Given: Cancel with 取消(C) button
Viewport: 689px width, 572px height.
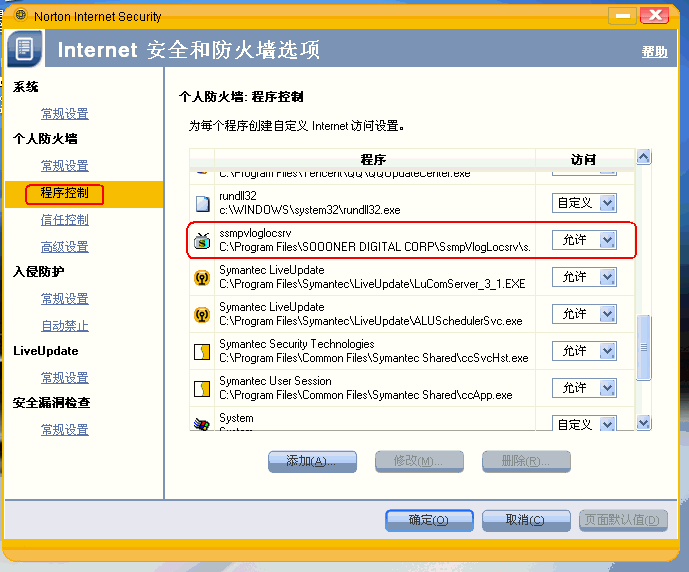Looking at the screenshot, I should 526,520.
